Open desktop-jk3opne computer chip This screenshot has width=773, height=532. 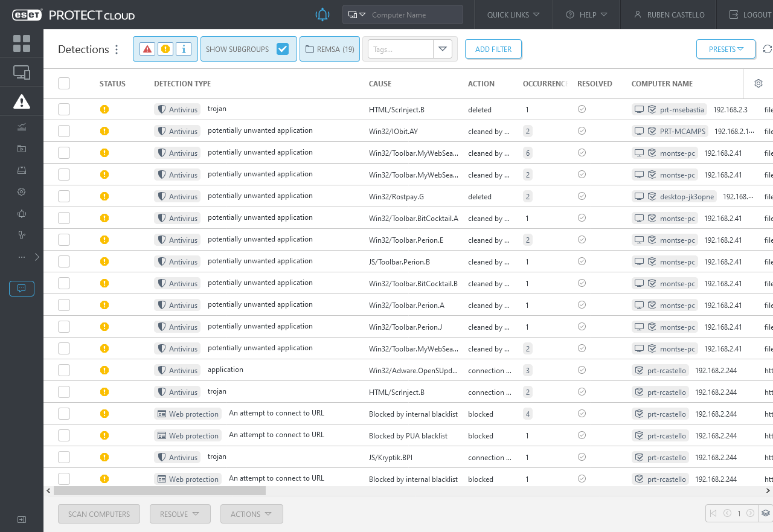click(x=674, y=197)
